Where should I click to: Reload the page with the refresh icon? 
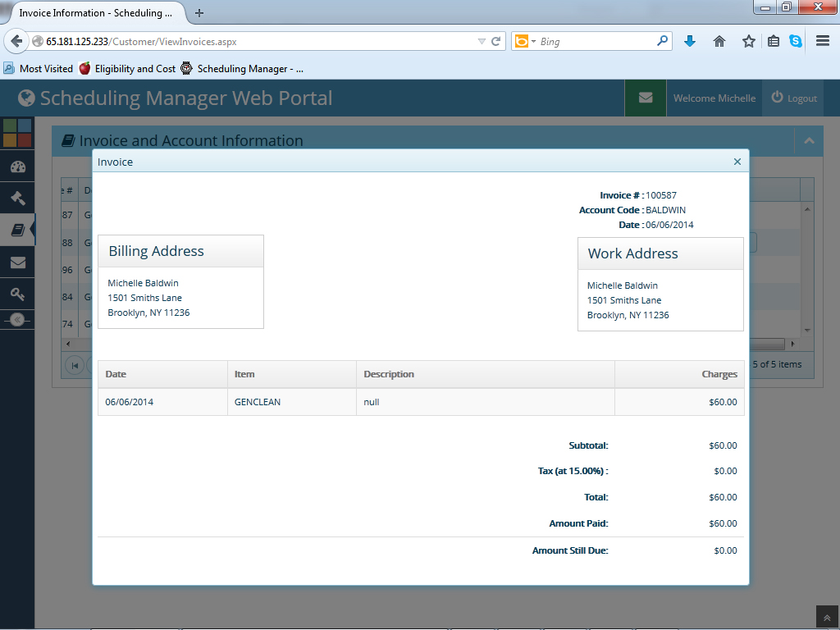click(496, 41)
